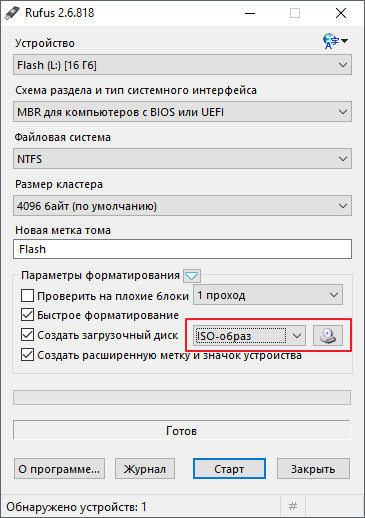
Task: Click the Старт button
Action: click(x=229, y=469)
